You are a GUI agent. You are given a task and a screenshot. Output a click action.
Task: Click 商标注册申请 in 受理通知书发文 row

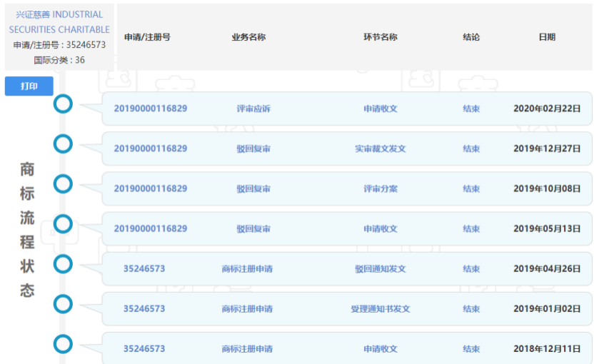click(247, 309)
